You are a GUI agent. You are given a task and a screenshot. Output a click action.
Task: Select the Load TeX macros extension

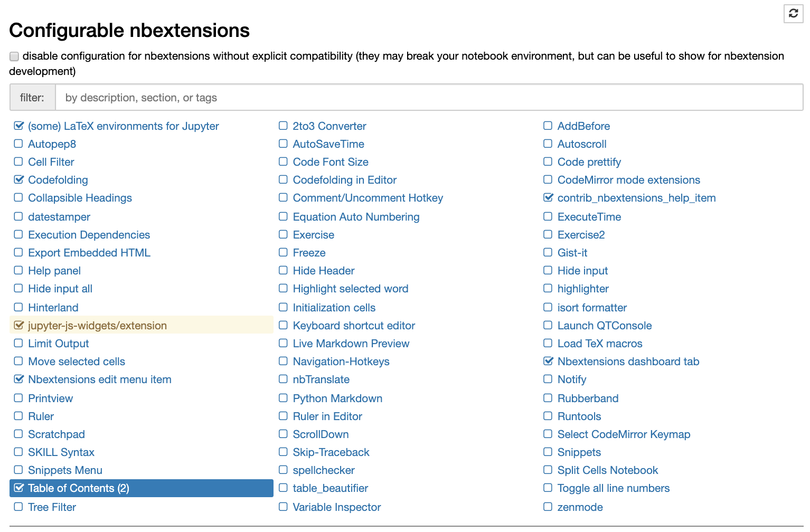point(600,344)
